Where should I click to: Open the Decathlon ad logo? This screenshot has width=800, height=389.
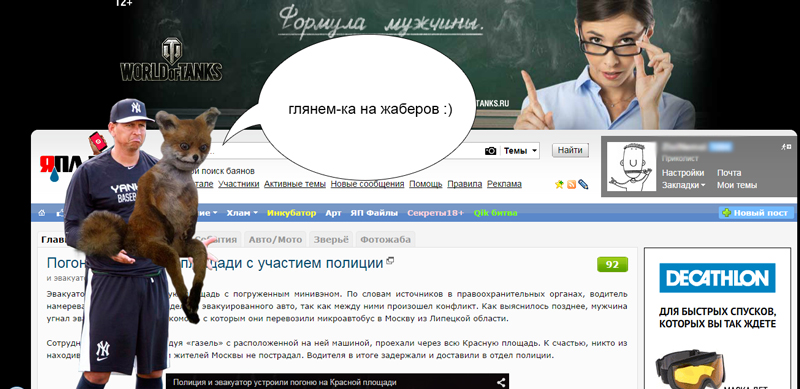click(x=717, y=278)
